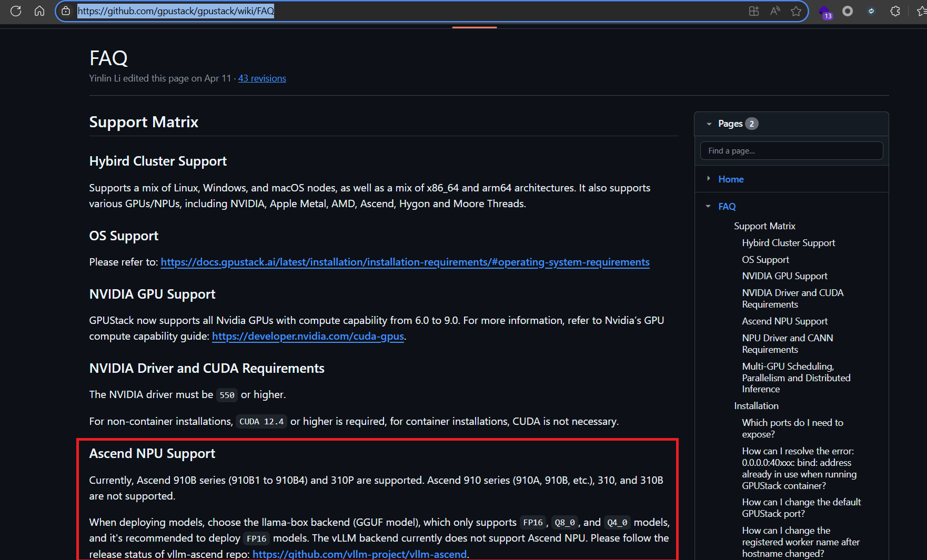The width and height of the screenshot is (927, 560).
Task: Click the Q4_0 code label
Action: click(617, 523)
